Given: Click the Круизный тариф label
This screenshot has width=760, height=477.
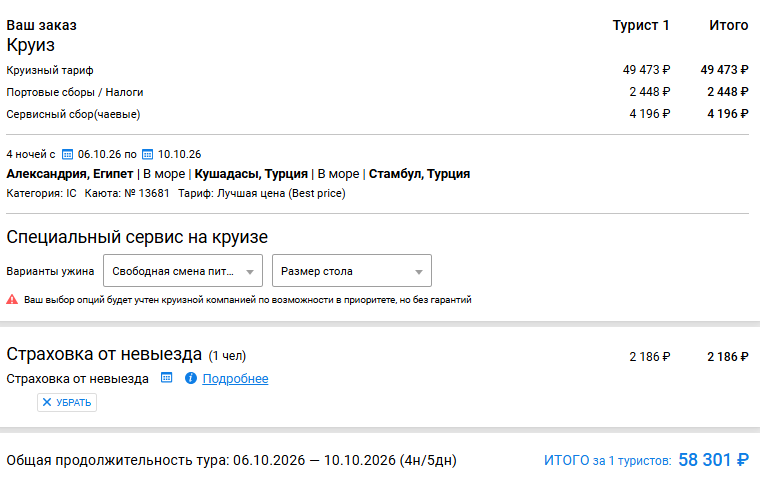Looking at the screenshot, I should click(50, 70).
